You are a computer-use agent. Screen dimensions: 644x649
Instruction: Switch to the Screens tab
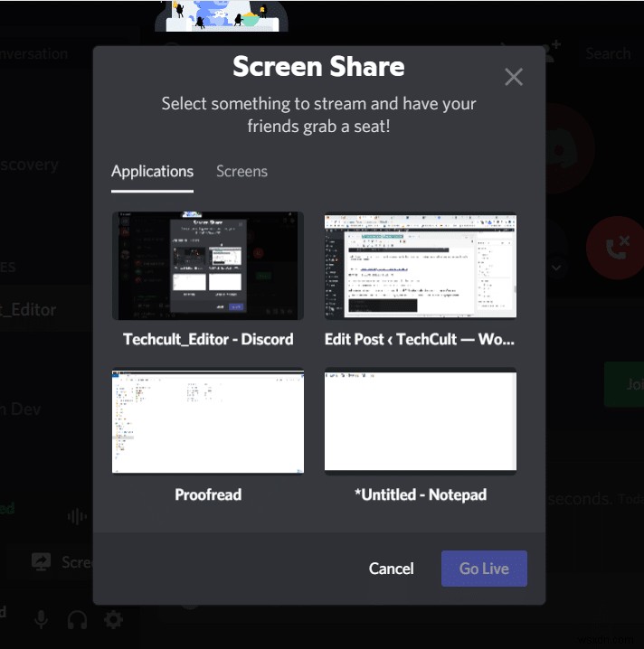(241, 172)
